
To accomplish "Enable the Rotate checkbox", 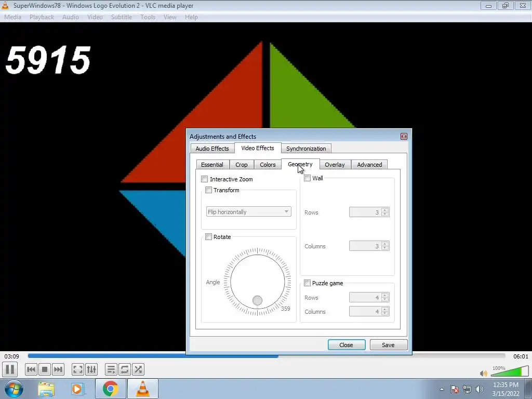I will 209,237.
